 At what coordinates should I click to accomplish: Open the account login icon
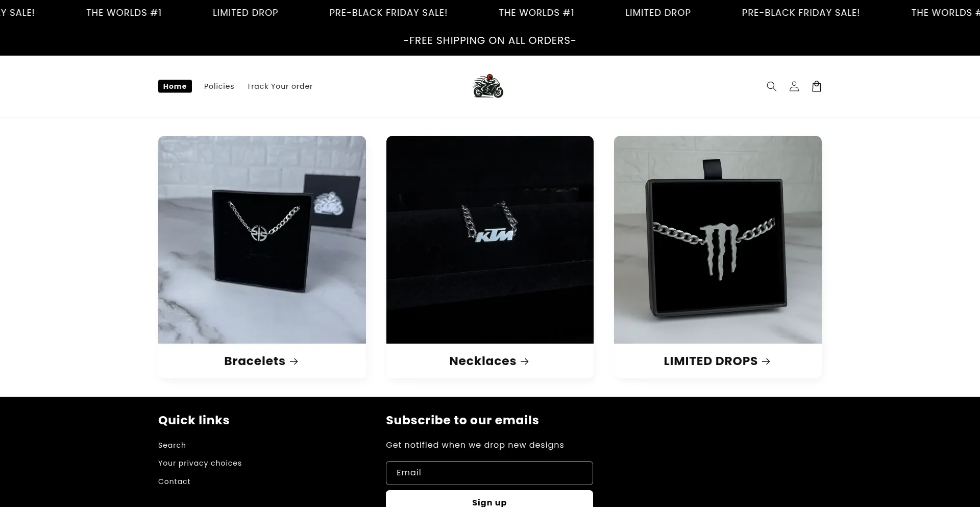tap(794, 86)
